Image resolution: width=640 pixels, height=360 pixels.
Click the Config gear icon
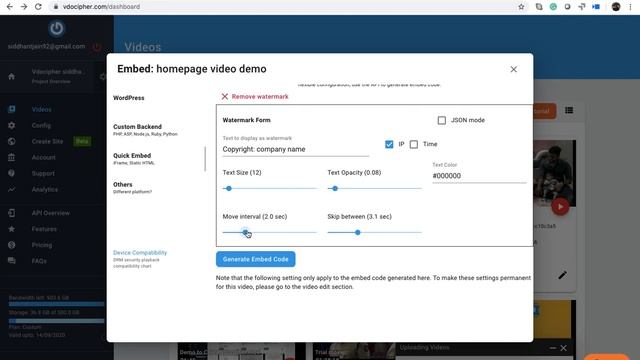click(x=11, y=125)
